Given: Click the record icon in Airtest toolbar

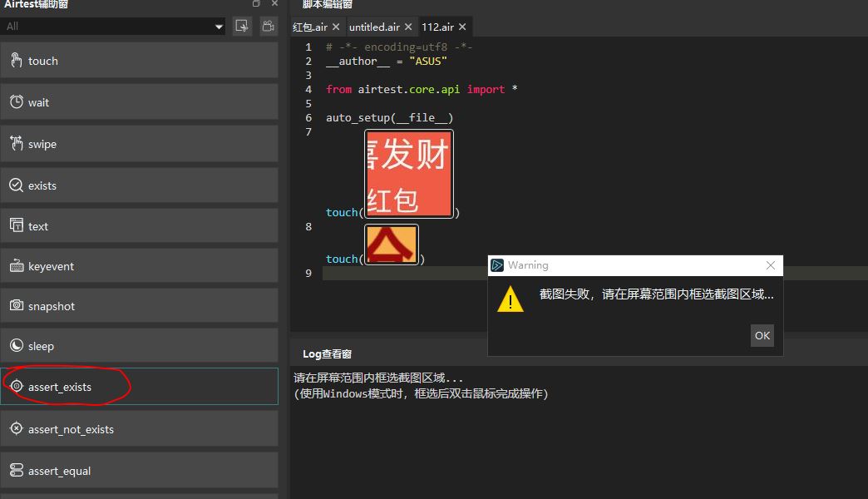Looking at the screenshot, I should (269, 26).
